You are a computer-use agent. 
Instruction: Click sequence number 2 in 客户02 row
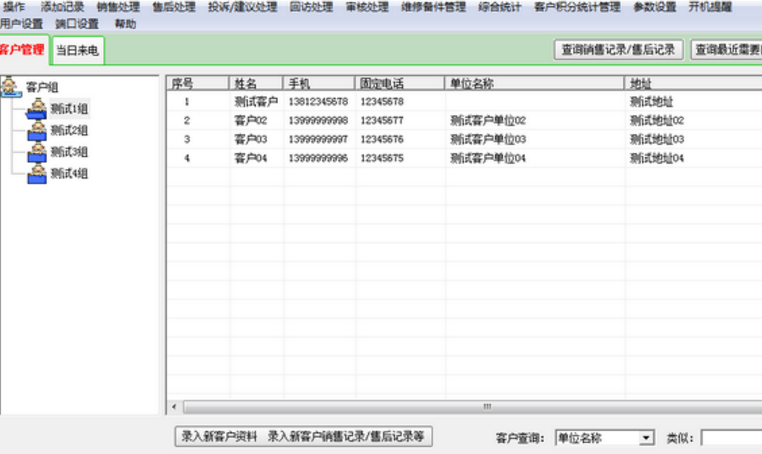coord(187,121)
